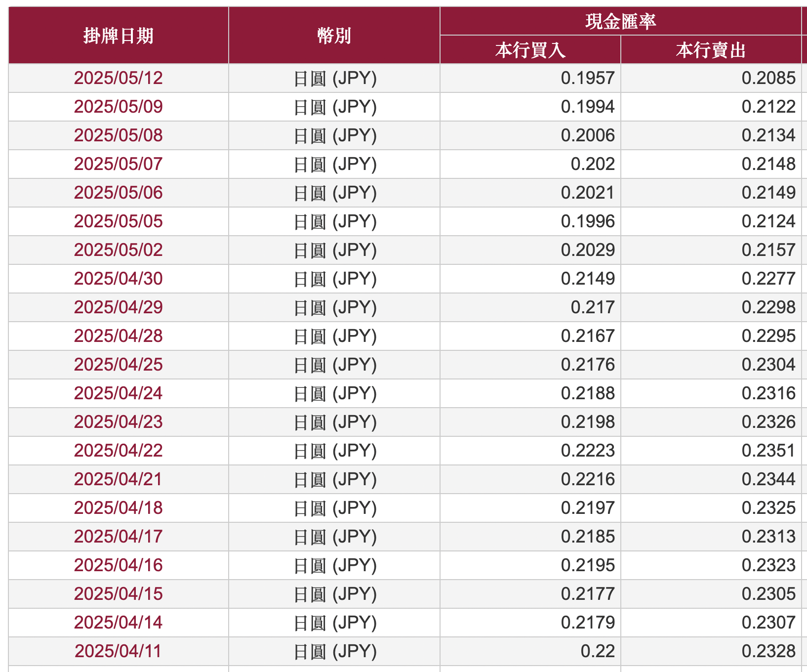
Task: Click the 本行賣出 column header
Action: [711, 50]
